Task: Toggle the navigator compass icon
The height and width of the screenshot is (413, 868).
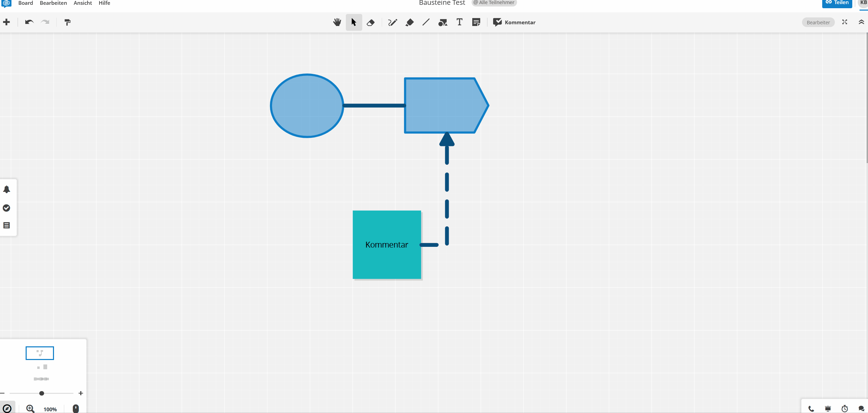Action: 7,409
